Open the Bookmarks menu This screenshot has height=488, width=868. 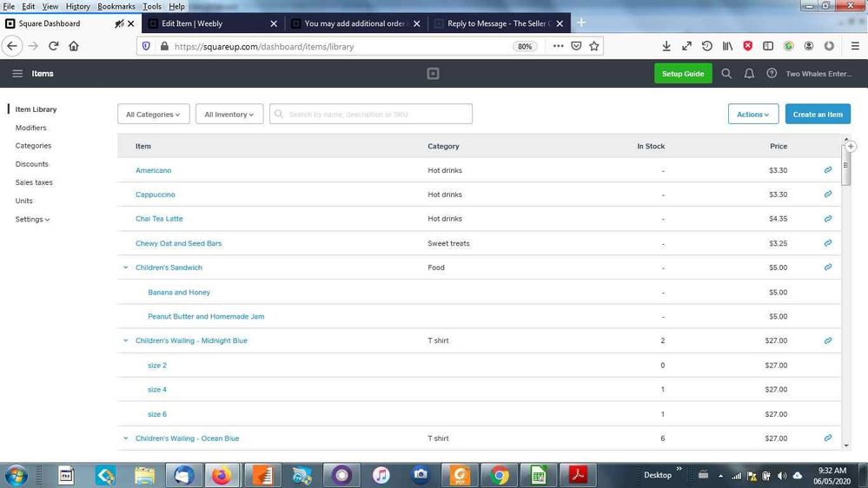tap(116, 6)
